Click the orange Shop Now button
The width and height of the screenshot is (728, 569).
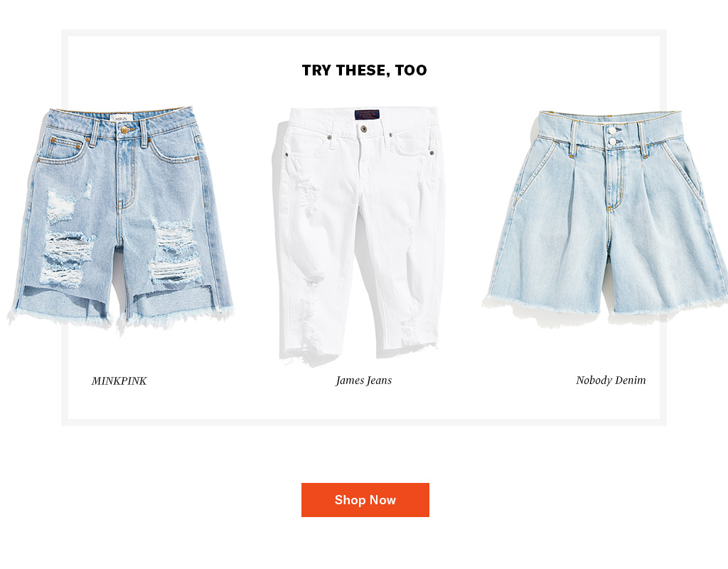point(365,500)
